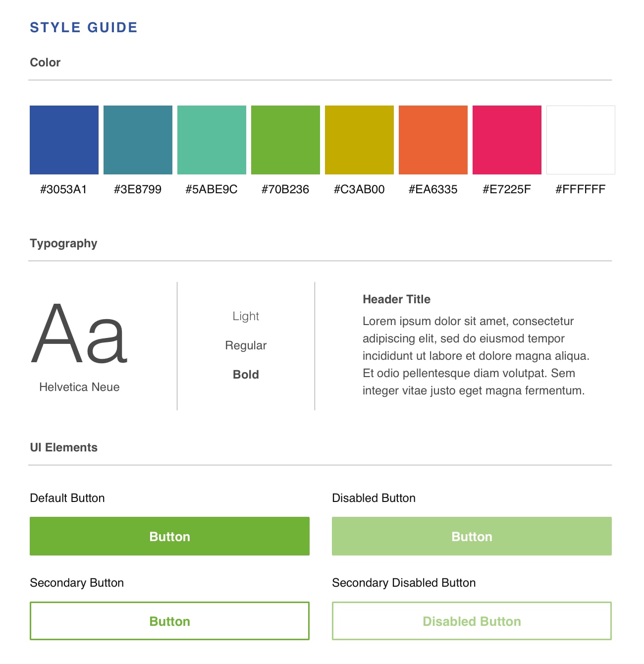Click the faded green disabled Button
The height and width of the screenshot is (664, 644).
tap(472, 536)
